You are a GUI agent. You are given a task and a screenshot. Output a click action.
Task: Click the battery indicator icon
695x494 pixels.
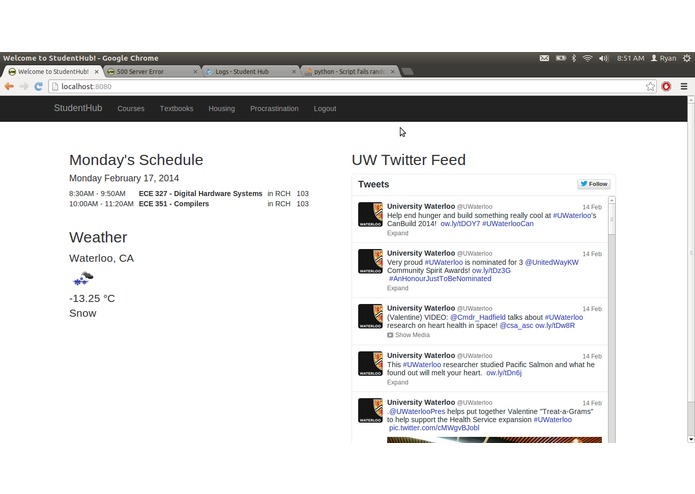pos(561,58)
